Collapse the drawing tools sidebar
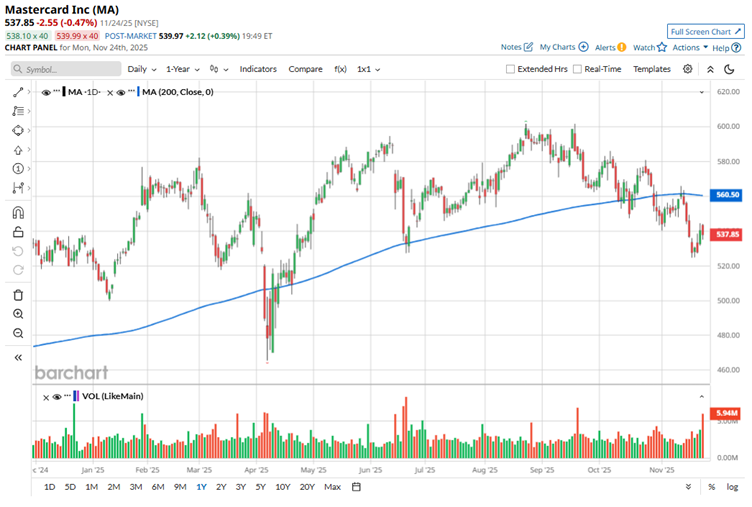Viewport: 752px width, 507px height. point(18,357)
